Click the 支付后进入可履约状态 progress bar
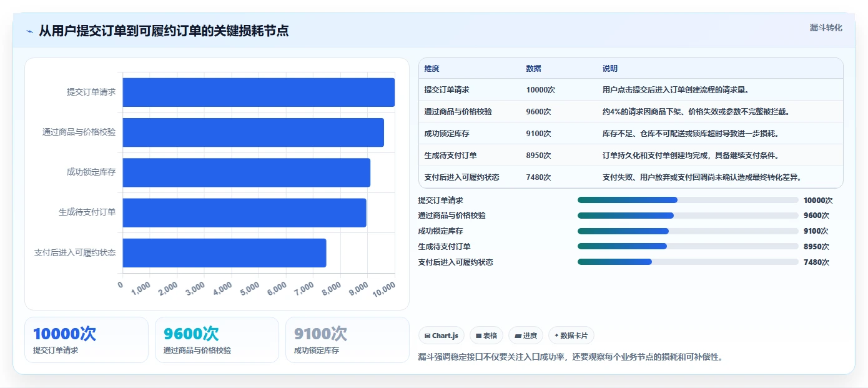The image size is (868, 388). point(688,262)
